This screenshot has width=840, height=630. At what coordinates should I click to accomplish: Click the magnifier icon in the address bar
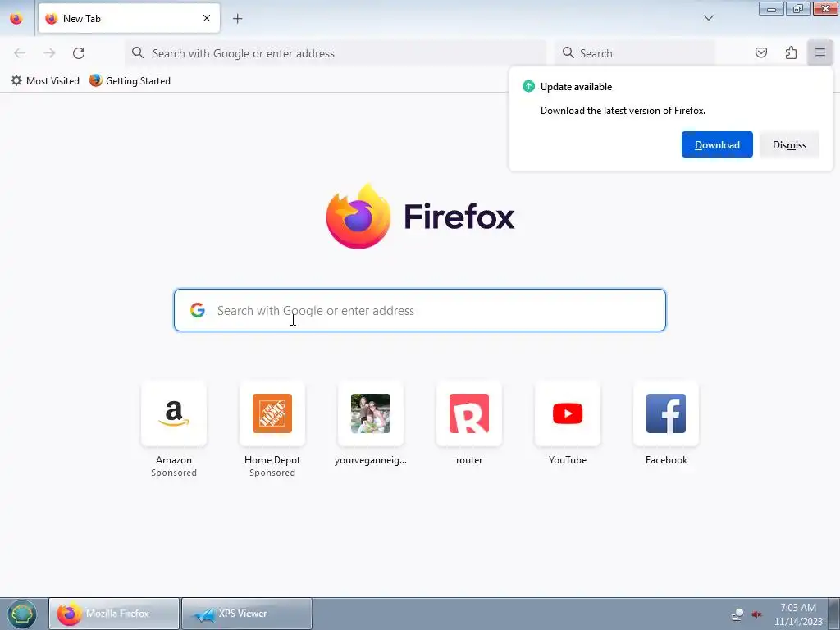pos(138,52)
